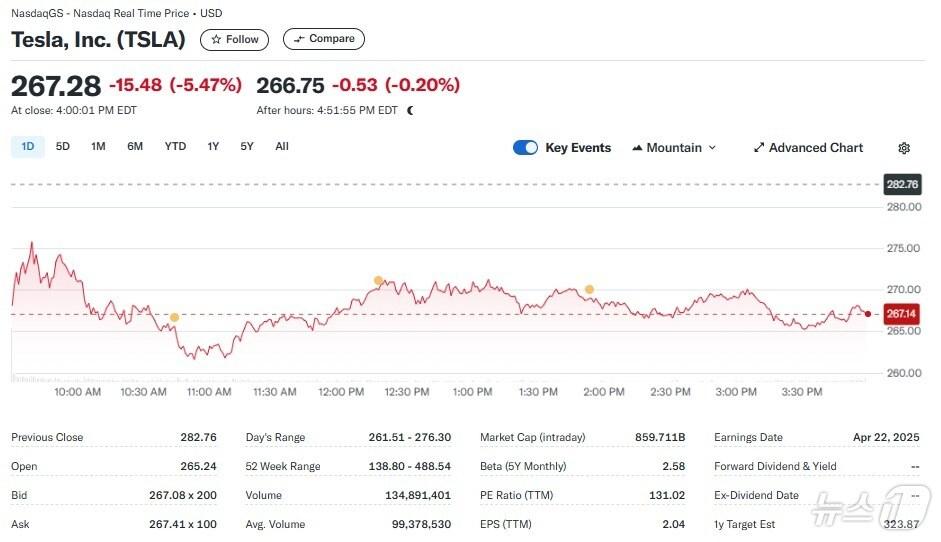Click the key event marker near 12:15 PM

tap(378, 280)
